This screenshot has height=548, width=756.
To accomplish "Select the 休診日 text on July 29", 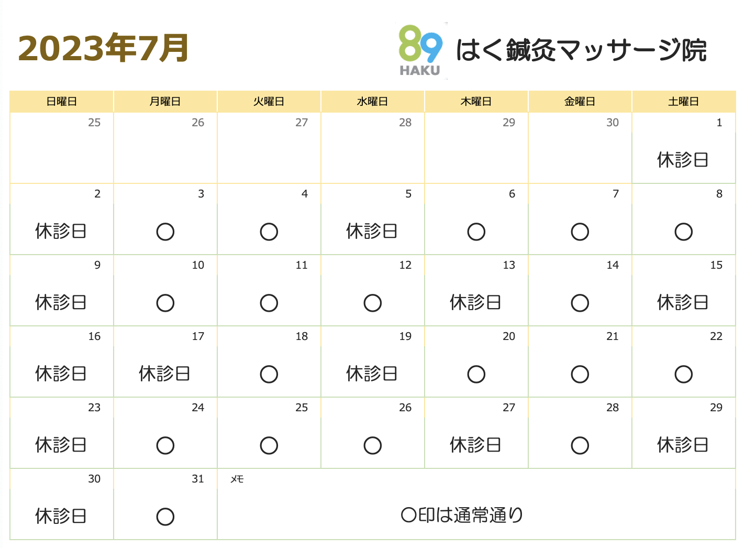I will tap(683, 445).
